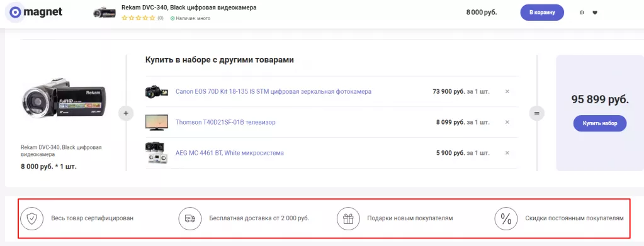Buy the bundle with Купить набор button
The height and width of the screenshot is (246, 644).
pyautogui.click(x=600, y=123)
